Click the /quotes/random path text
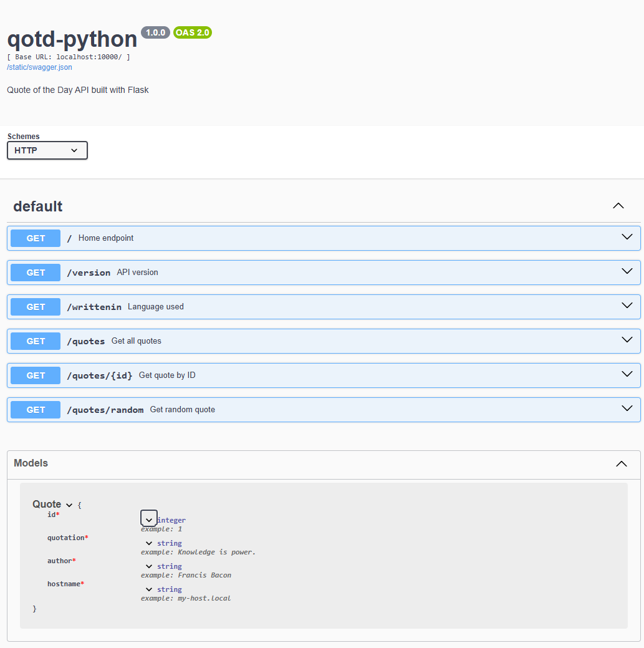The width and height of the screenshot is (644, 648). [x=105, y=410]
